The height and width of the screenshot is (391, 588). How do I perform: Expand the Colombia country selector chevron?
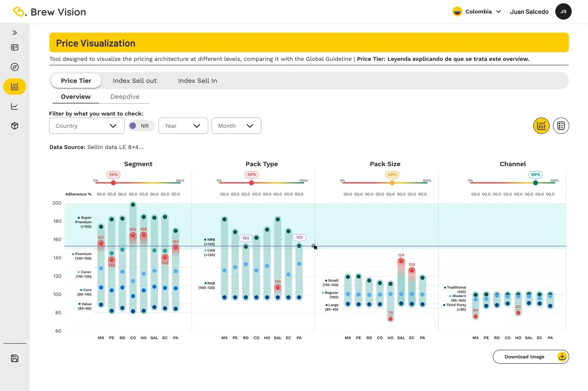tap(499, 12)
